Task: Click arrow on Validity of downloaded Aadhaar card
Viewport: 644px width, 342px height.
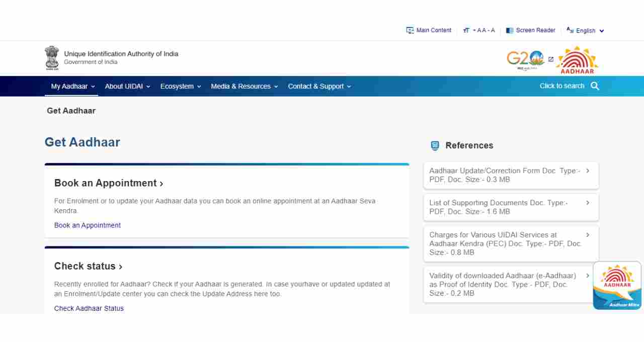Action: [x=588, y=276]
